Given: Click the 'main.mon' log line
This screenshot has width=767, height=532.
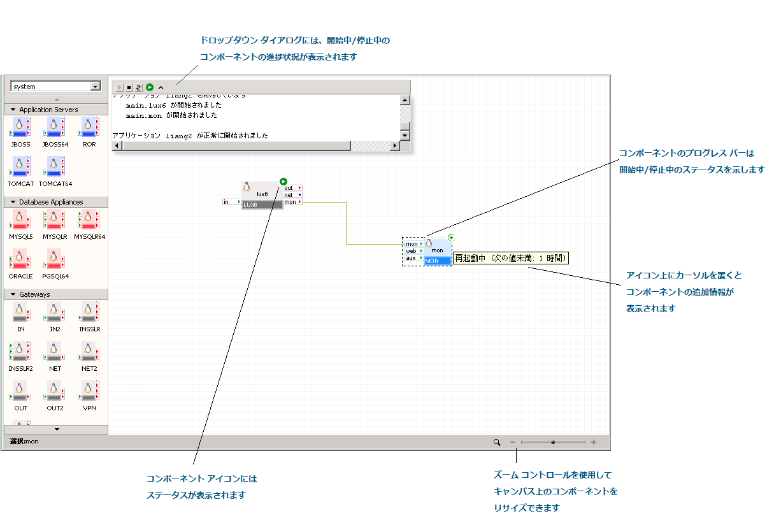Looking at the screenshot, I should [171, 115].
